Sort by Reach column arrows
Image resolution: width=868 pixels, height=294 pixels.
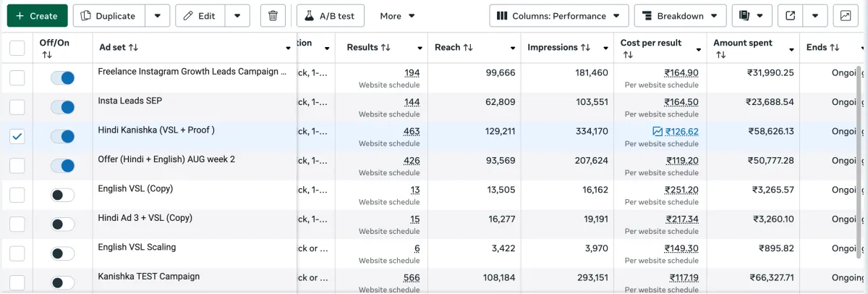[x=468, y=48]
